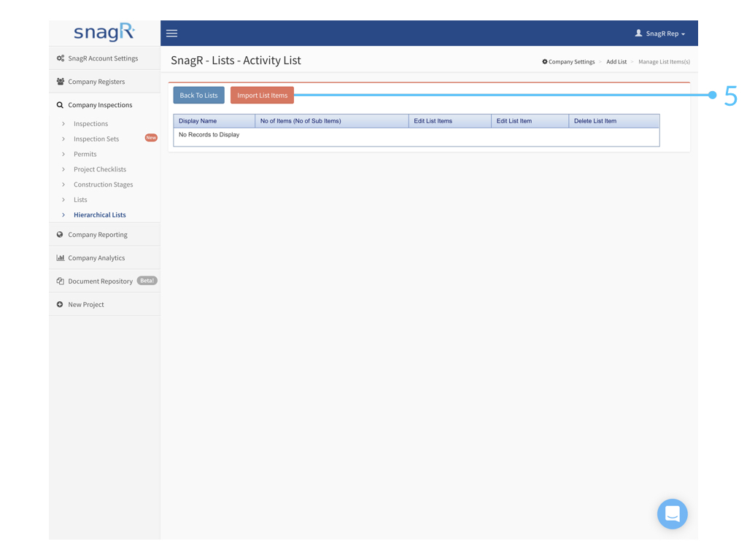Click the SnagR Account Settings gears icon
The width and height of the screenshot is (747, 560).
click(x=61, y=58)
